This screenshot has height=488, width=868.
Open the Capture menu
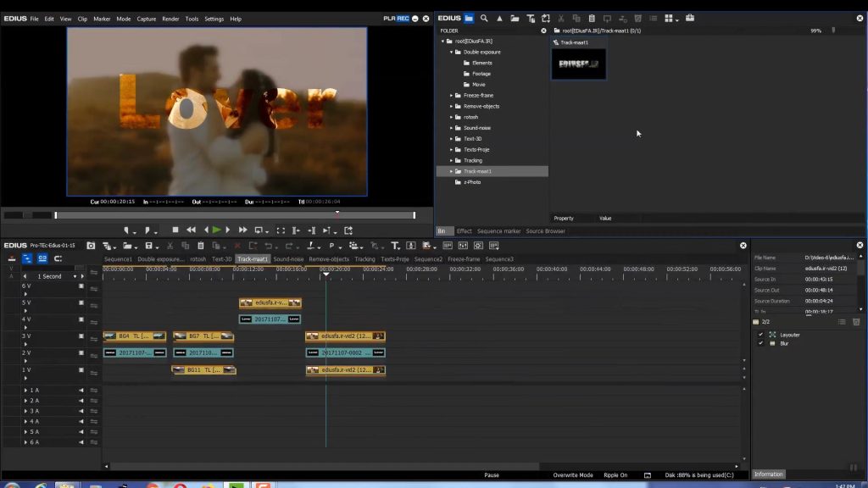[x=146, y=19]
